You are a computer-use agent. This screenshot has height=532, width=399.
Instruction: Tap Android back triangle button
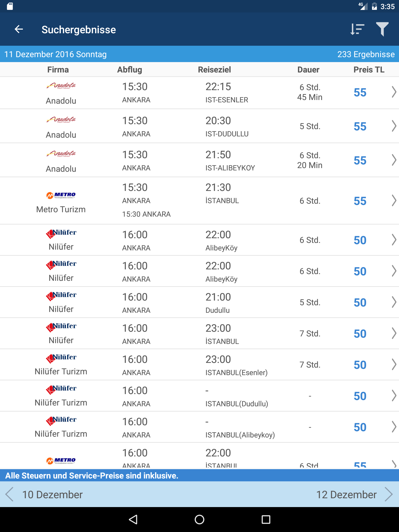tap(133, 520)
